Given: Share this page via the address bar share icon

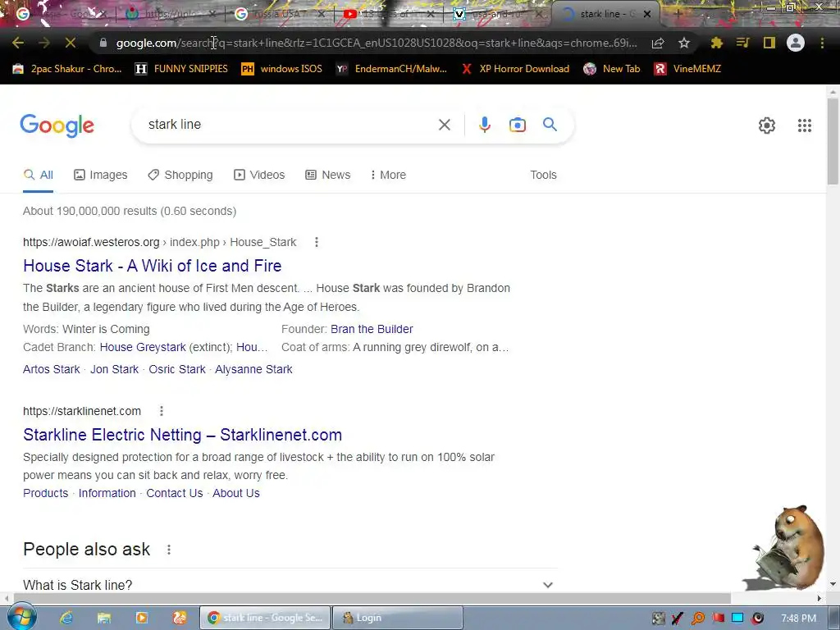Looking at the screenshot, I should 658,43.
